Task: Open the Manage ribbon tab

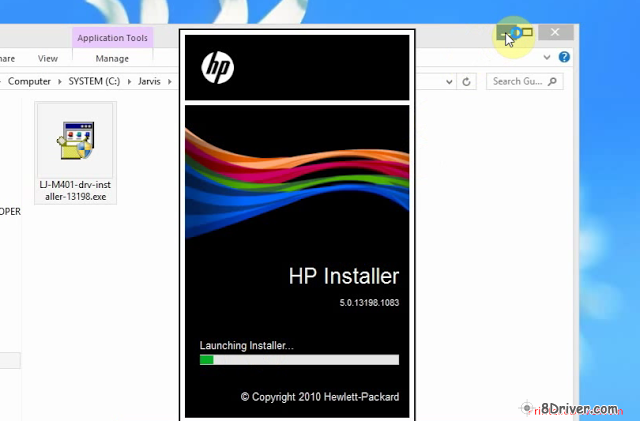Action: click(112, 58)
